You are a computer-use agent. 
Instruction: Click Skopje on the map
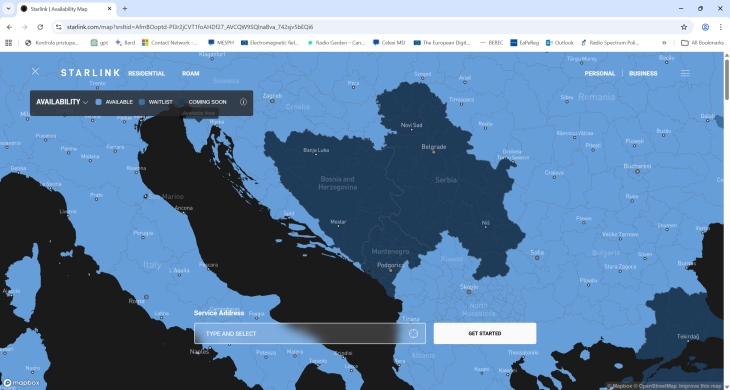pyautogui.click(x=468, y=287)
